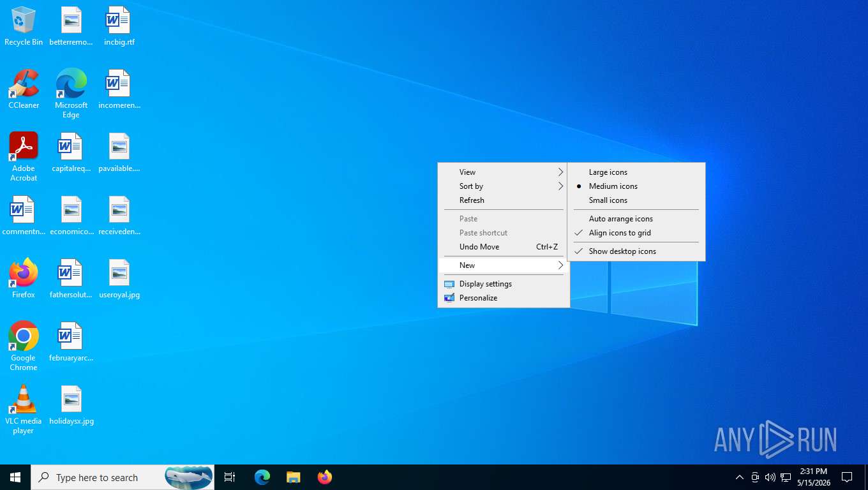Image resolution: width=868 pixels, height=490 pixels.
Task: Expand the New submenu
Action: pos(504,265)
